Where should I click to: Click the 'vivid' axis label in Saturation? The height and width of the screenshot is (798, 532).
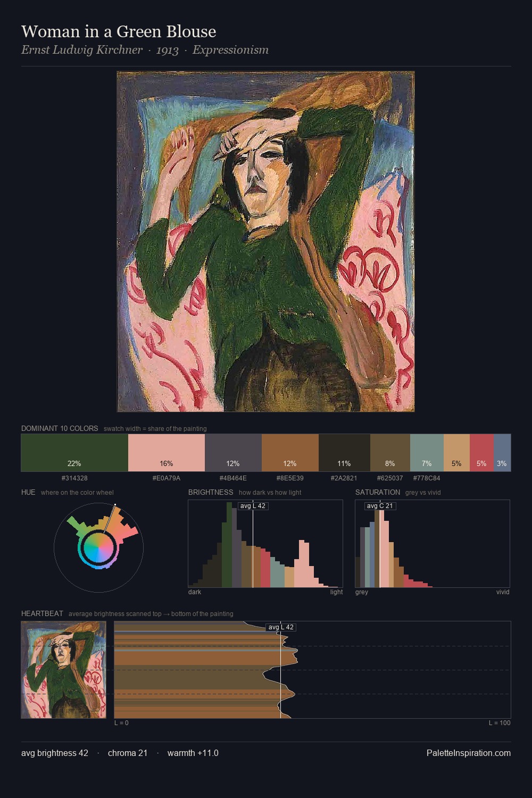point(503,592)
